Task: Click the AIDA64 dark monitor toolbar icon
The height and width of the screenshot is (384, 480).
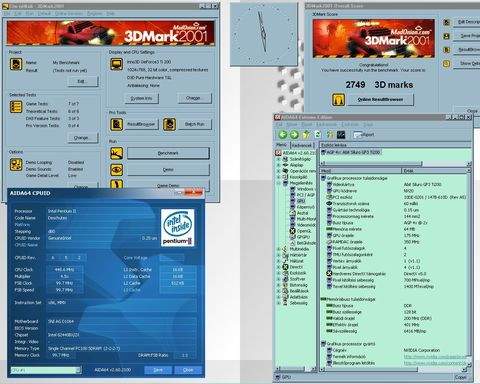Action: click(341, 135)
